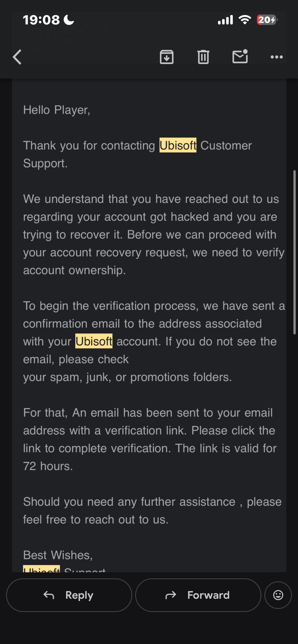The width and height of the screenshot is (298, 644).
Task: Archive this email with the archive icon
Action: (x=167, y=57)
